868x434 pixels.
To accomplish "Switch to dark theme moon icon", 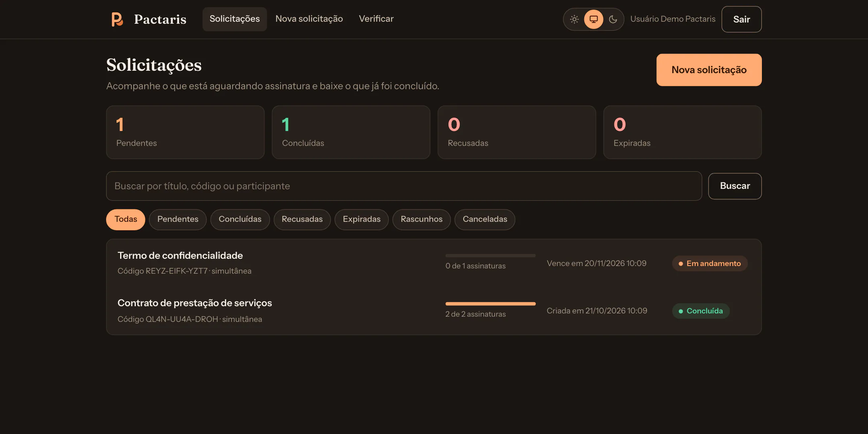I will [x=613, y=19].
